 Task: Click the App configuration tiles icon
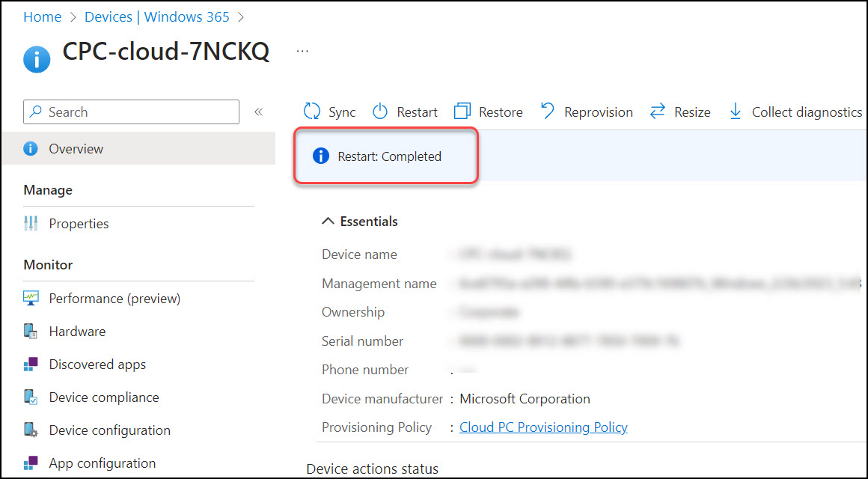(x=31, y=463)
